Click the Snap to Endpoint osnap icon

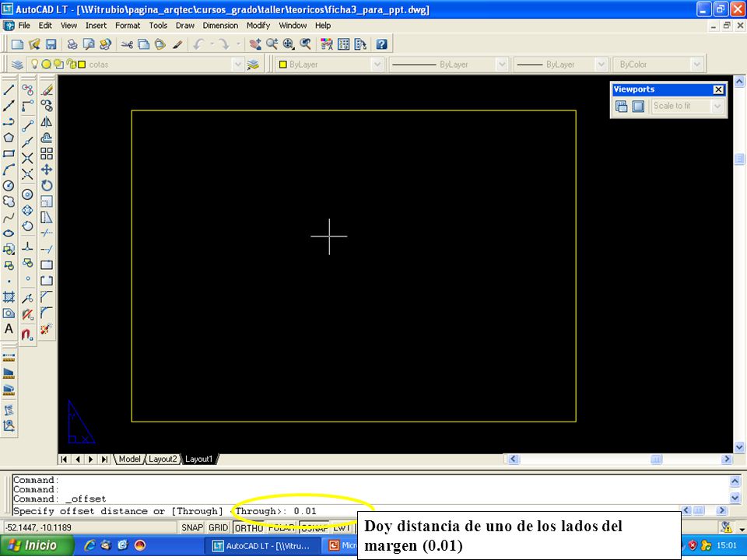[28, 126]
